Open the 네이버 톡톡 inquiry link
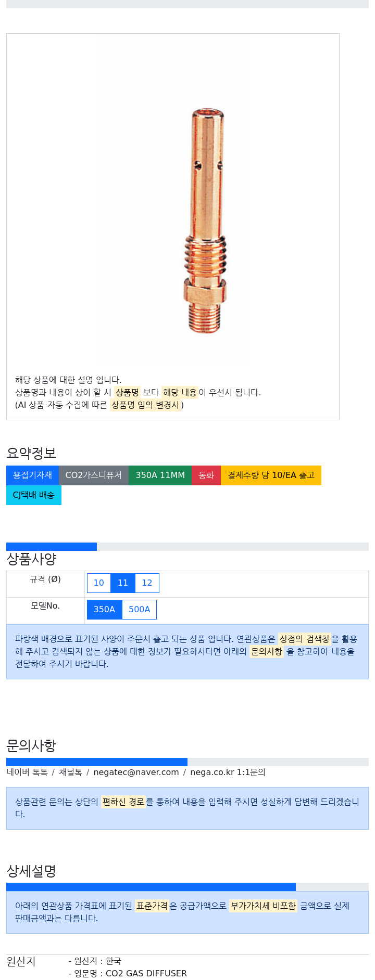 pos(27,772)
